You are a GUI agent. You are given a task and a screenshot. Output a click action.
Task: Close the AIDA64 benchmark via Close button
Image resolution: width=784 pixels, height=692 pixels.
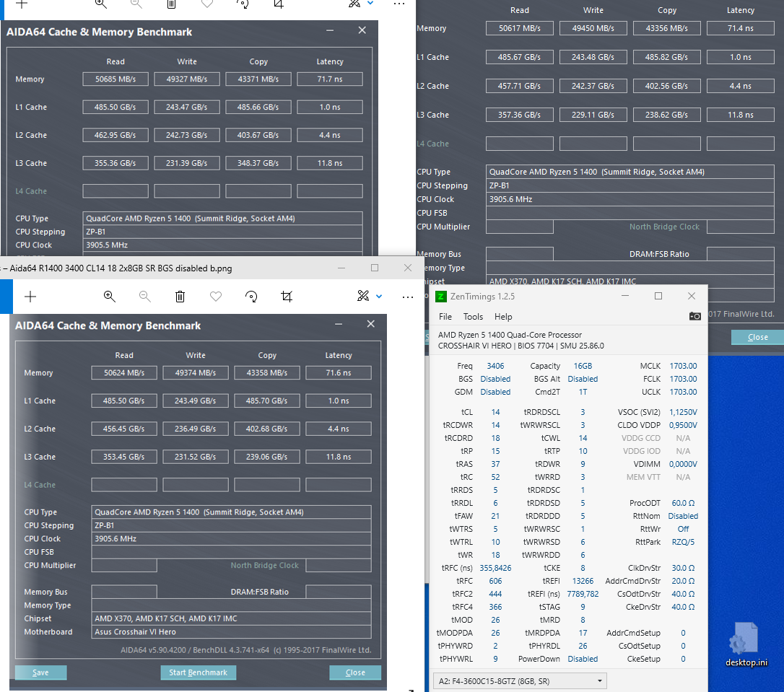[x=355, y=672]
